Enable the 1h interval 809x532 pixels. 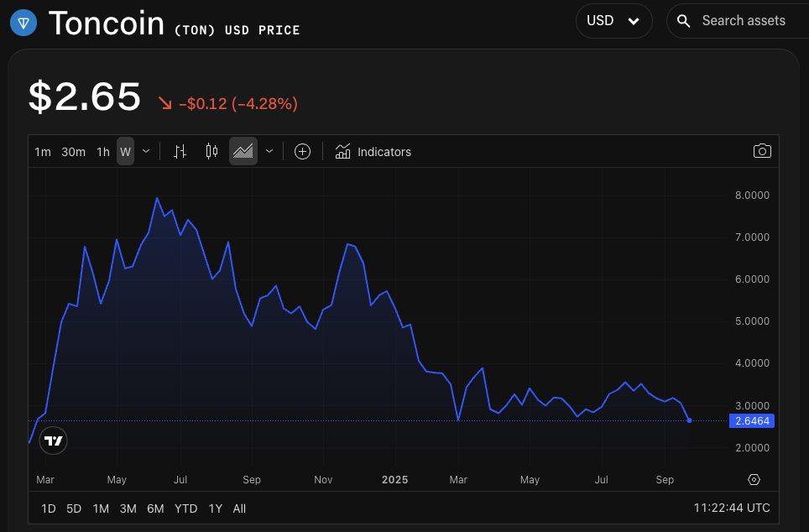coord(102,152)
